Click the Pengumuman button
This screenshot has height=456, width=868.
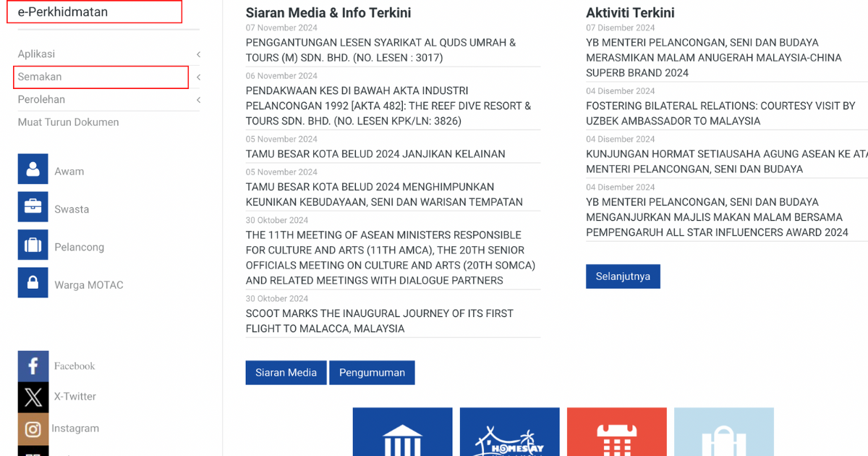[x=372, y=373]
